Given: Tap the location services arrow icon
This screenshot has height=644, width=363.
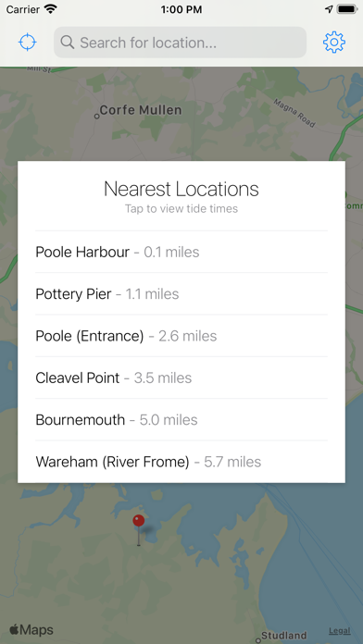Looking at the screenshot, I should [x=329, y=9].
